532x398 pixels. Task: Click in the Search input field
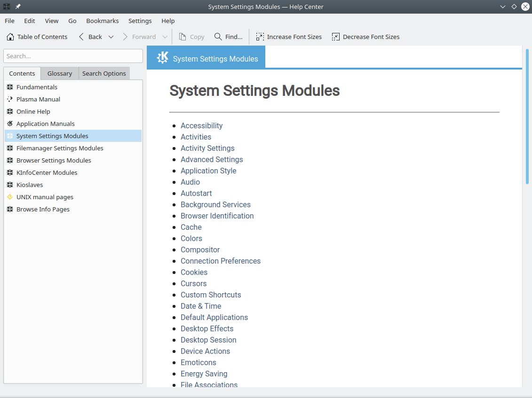pos(73,56)
